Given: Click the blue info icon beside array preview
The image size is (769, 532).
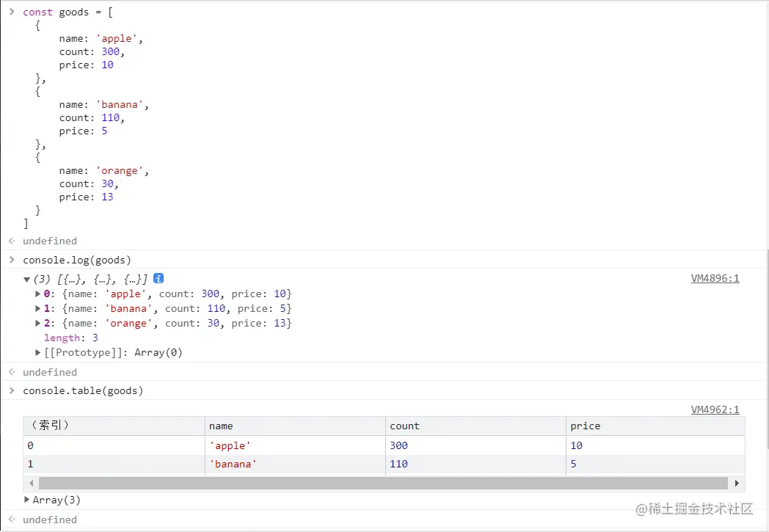Looking at the screenshot, I should pyautogui.click(x=158, y=279).
